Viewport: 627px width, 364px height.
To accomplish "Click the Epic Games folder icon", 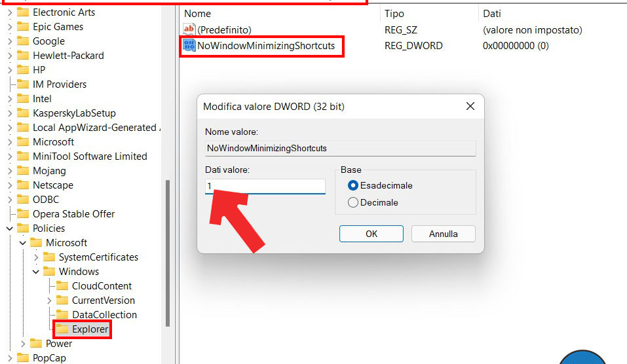I will tap(23, 27).
